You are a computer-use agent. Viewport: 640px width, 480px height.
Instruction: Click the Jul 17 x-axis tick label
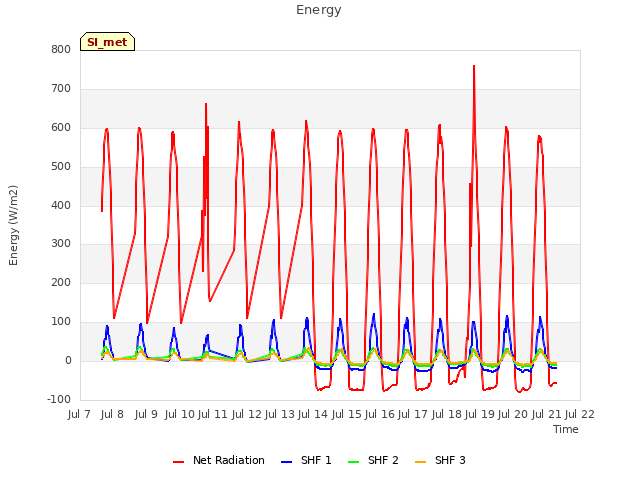coord(412,415)
